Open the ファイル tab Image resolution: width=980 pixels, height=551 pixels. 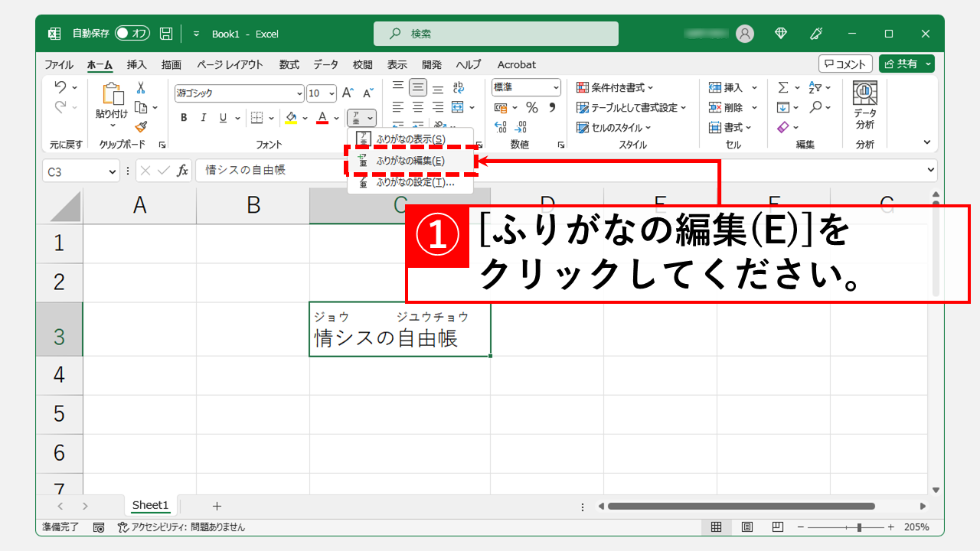tap(59, 64)
